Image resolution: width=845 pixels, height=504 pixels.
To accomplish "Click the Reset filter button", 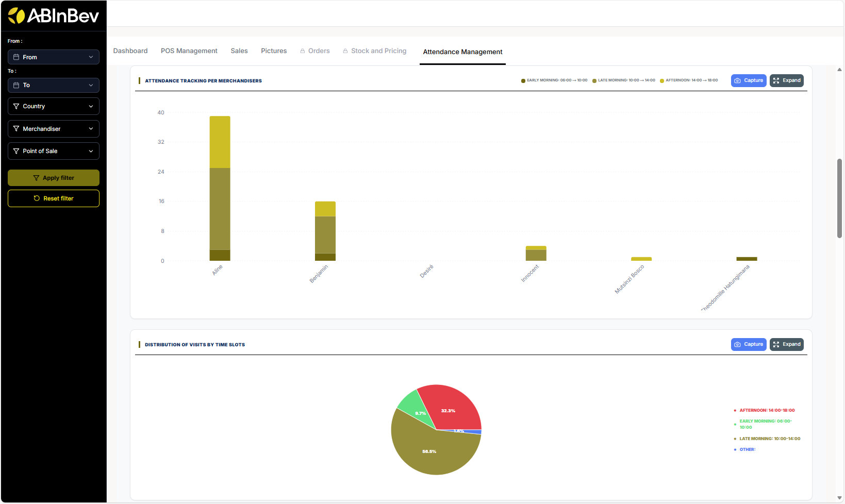I will [x=54, y=198].
